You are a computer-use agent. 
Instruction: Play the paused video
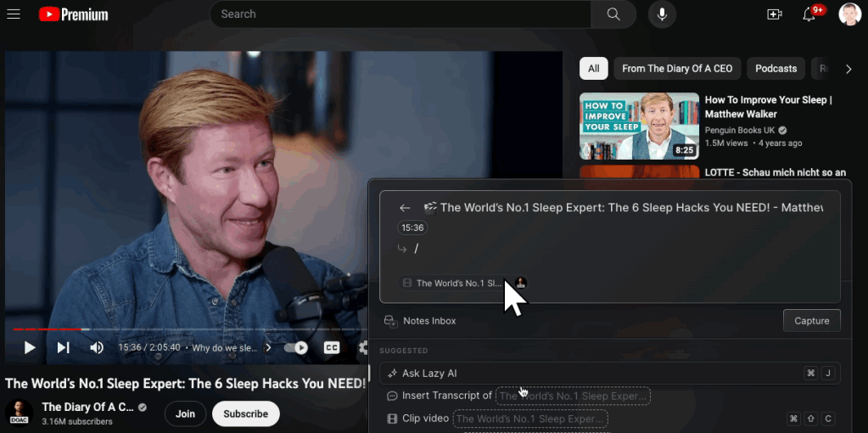point(30,347)
